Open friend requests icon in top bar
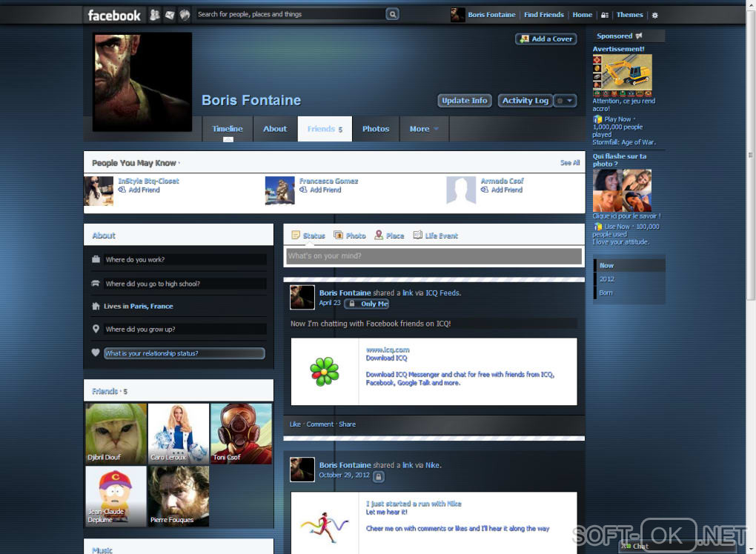The width and height of the screenshot is (756, 554). 154,15
